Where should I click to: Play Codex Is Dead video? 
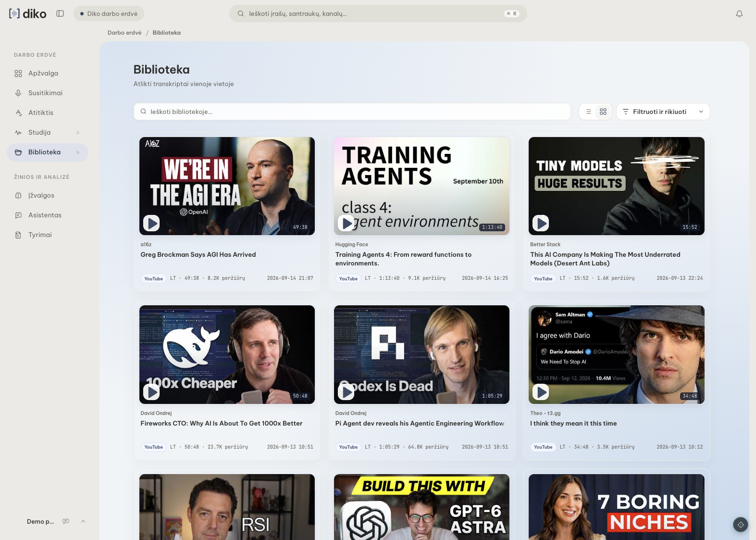click(x=347, y=392)
